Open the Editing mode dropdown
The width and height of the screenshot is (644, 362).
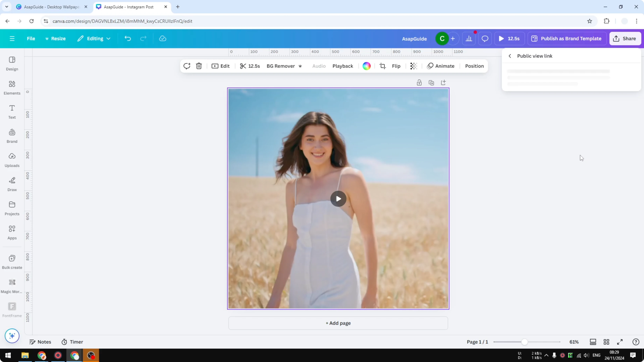tap(94, 38)
